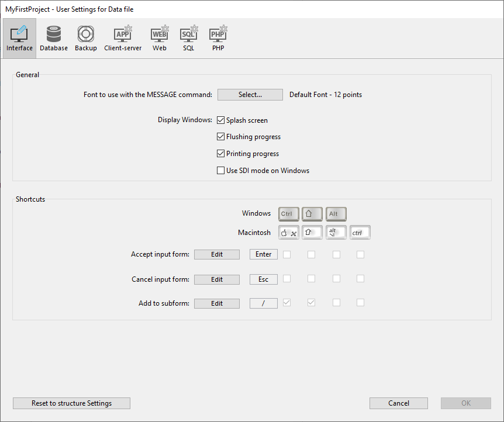Screen dimensions: 504x422
Task: Edit the Add to subform shortcut
Action: pos(217,303)
